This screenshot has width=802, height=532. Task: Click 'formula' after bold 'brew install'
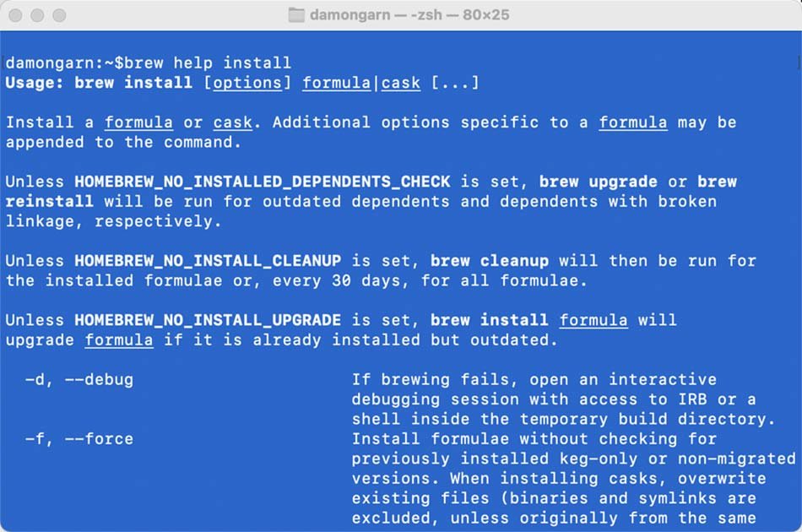[x=593, y=320]
